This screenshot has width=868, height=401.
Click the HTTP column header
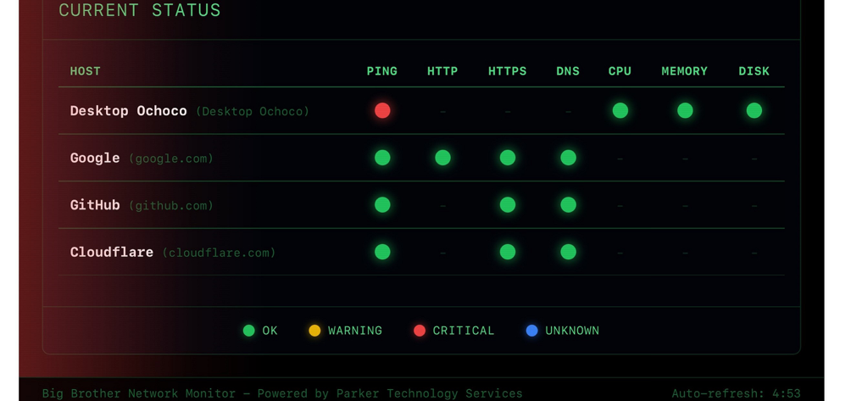click(442, 71)
